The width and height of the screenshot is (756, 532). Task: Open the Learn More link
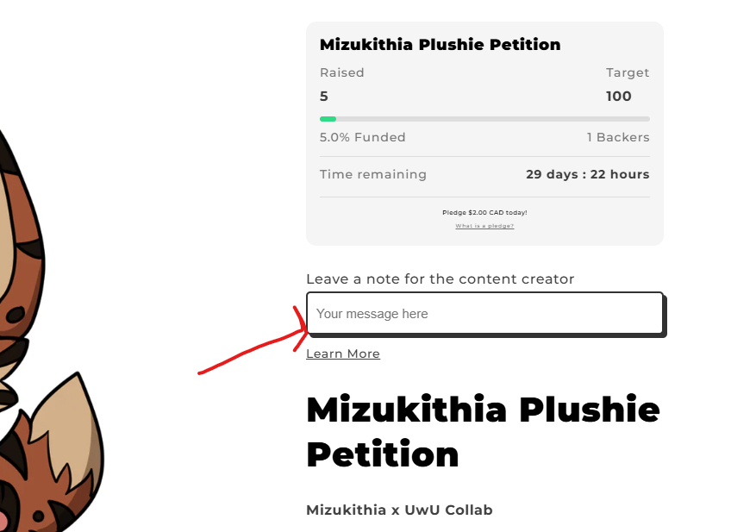[x=342, y=354]
